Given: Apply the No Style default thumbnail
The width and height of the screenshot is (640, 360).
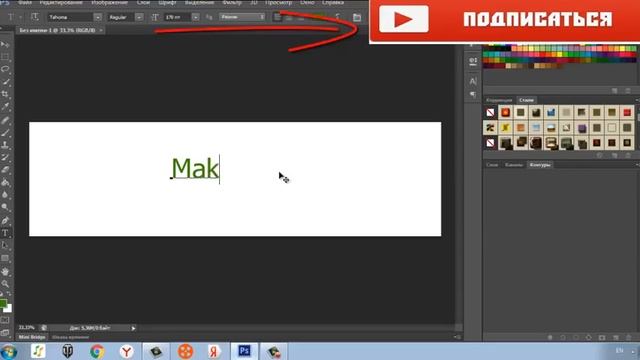Looking at the screenshot, I should [x=490, y=112].
